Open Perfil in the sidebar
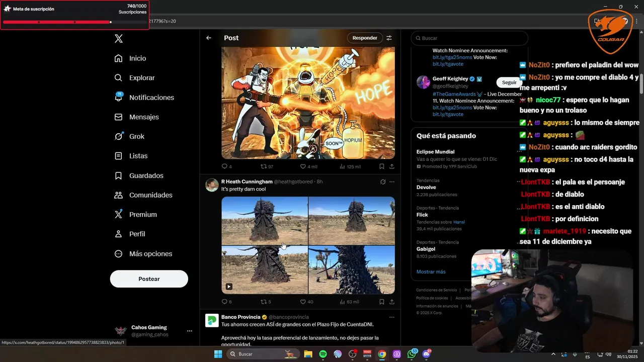Screen dimensions: 644x362 pyautogui.click(x=130, y=234)
